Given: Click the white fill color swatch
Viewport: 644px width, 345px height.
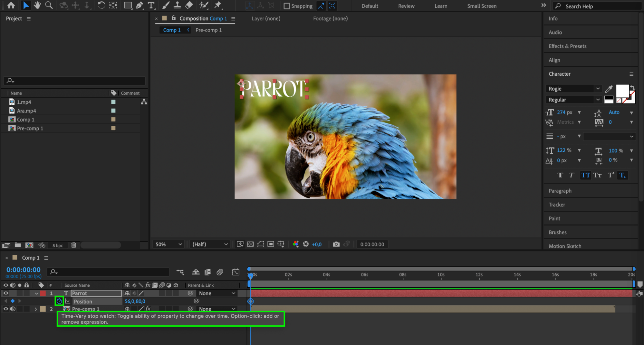Looking at the screenshot, I should click(622, 91).
